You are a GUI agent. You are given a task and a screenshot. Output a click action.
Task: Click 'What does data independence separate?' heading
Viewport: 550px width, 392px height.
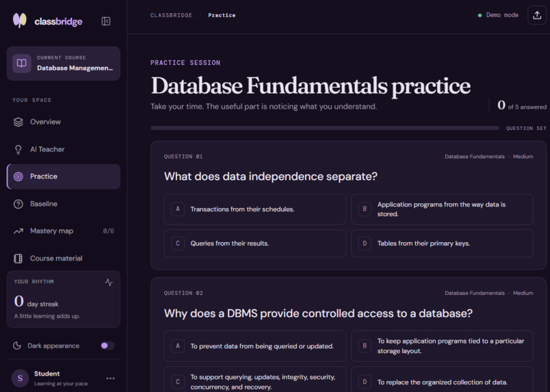[x=271, y=177]
